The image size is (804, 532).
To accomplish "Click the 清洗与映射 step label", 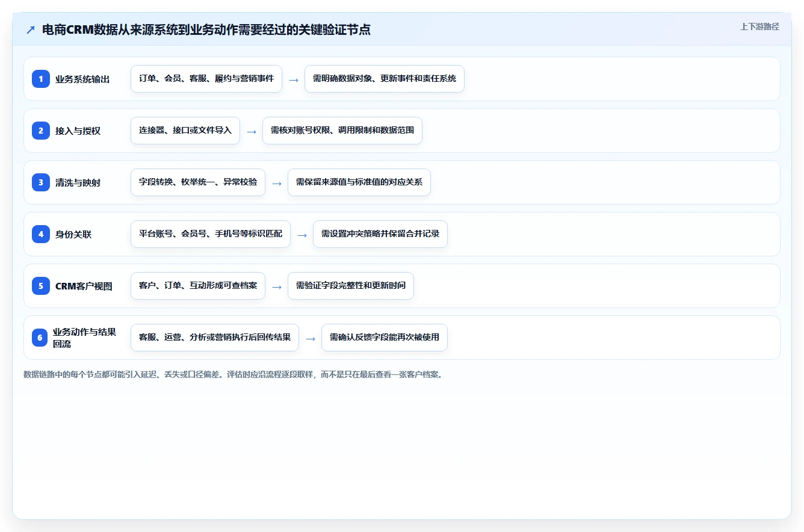I will pyautogui.click(x=78, y=182).
